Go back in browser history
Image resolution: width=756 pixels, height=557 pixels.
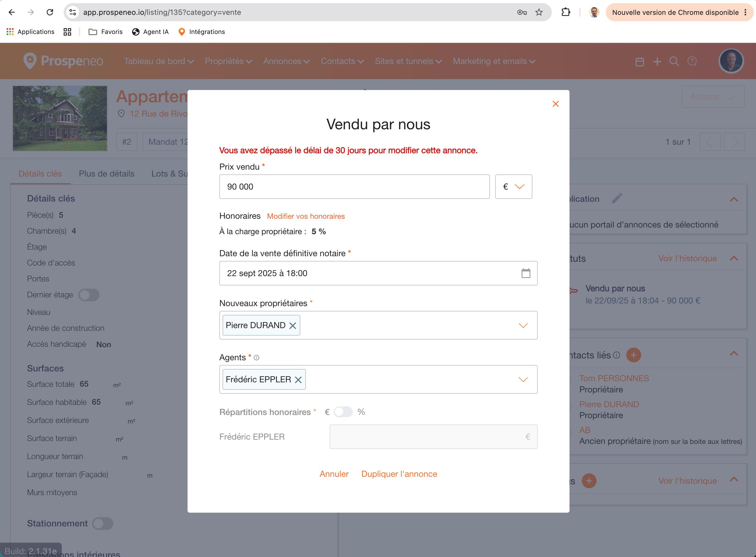click(x=12, y=12)
